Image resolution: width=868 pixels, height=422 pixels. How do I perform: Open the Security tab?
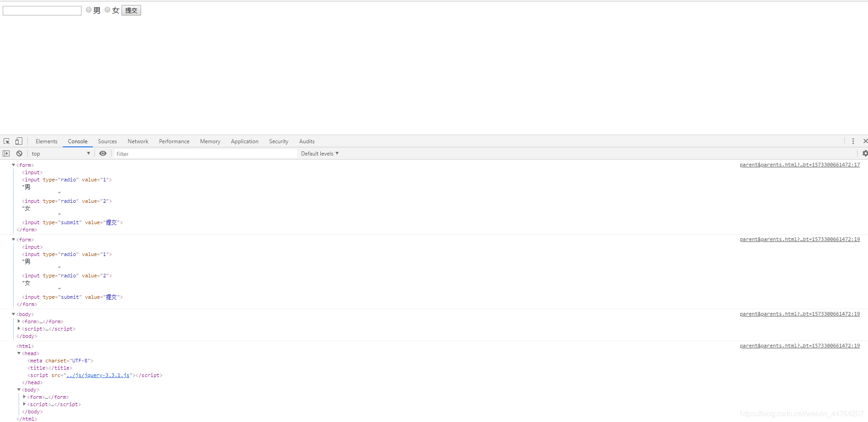(279, 141)
